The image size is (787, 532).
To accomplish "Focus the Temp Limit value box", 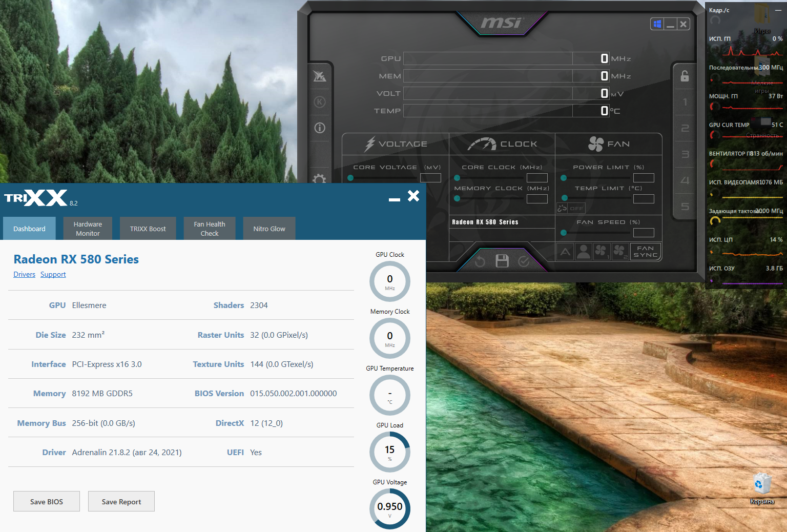I will pyautogui.click(x=644, y=199).
